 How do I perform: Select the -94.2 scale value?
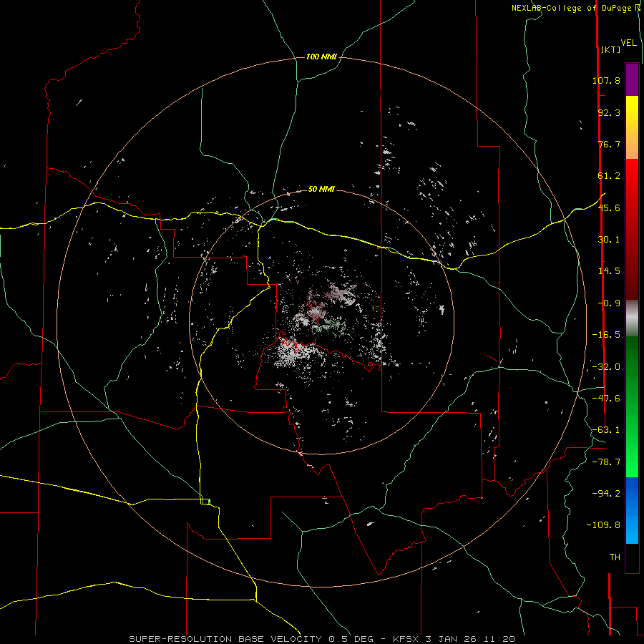coord(606,493)
